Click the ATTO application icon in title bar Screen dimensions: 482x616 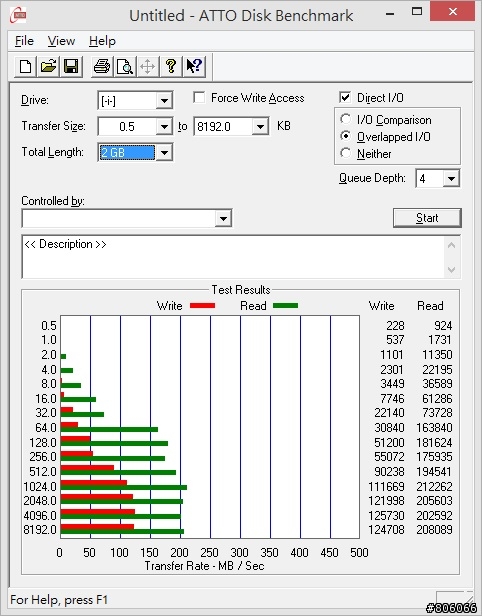[x=18, y=15]
